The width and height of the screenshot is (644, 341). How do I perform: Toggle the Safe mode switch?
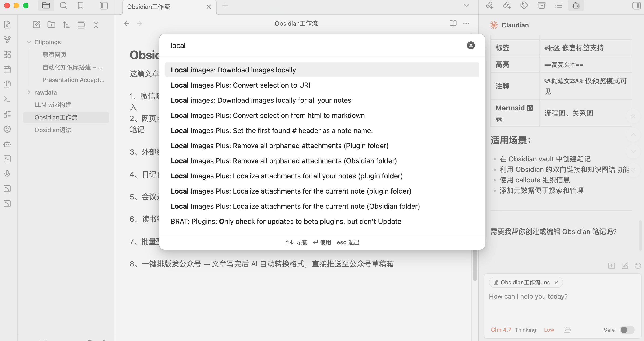tap(627, 330)
